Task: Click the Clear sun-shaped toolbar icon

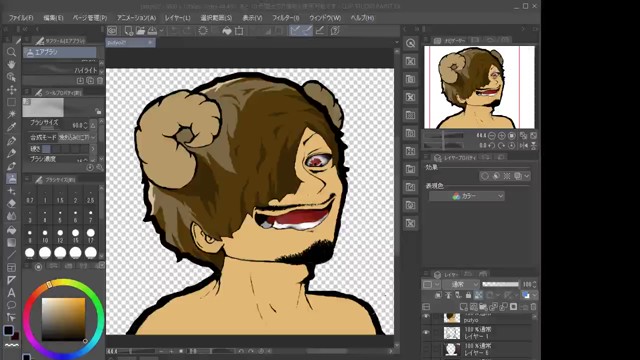Action: click(x=203, y=31)
